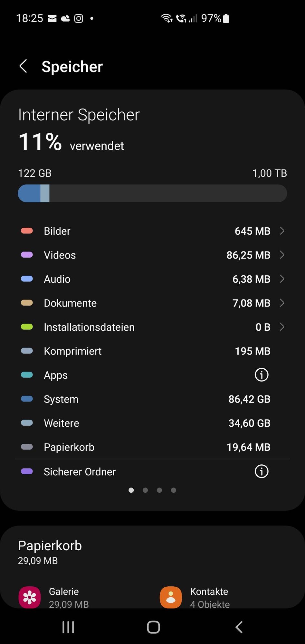Select the System row showing 86,42 GB
Viewport: 305px width, 644px height.
[x=151, y=399]
